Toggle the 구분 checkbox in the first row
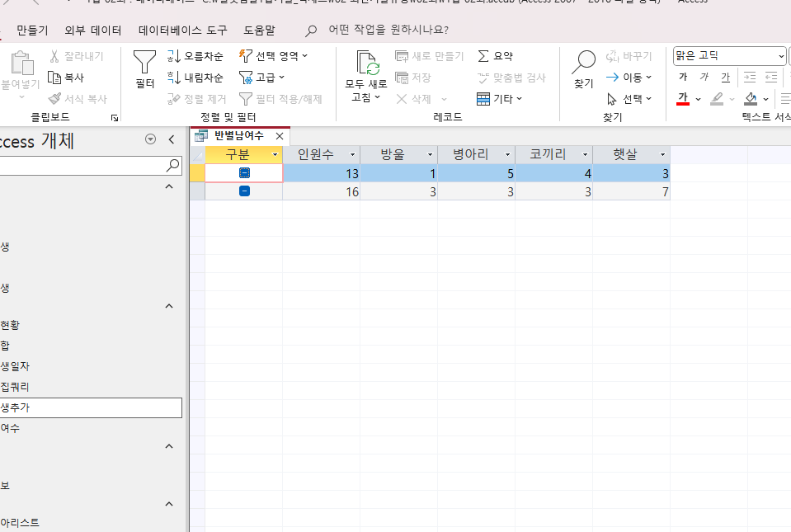Image resolution: width=791 pixels, height=532 pixels. point(244,173)
